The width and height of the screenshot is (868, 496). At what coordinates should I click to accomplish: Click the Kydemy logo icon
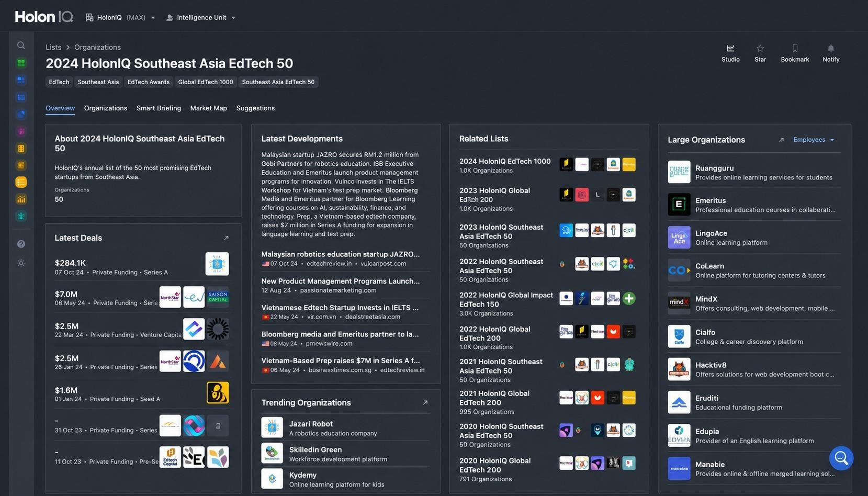point(272,479)
